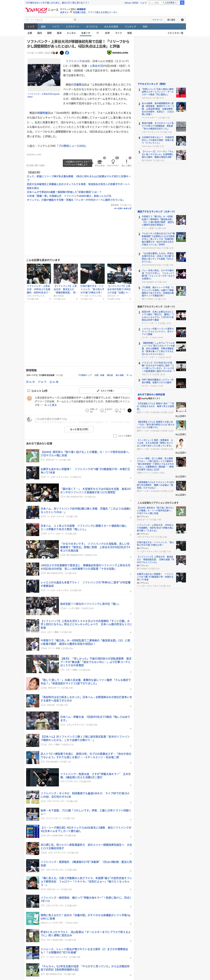Open the みんなの意見 navigation tab

tap(111, 27)
